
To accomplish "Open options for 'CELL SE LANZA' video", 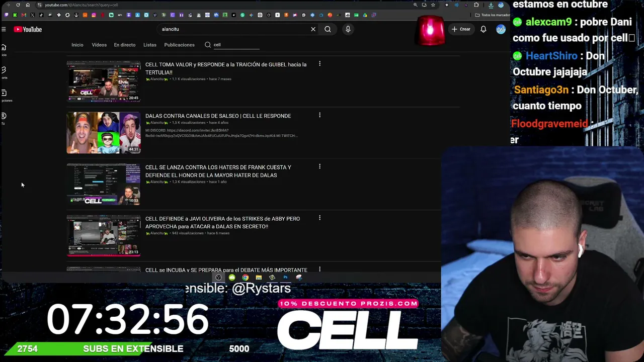I will point(319,166).
